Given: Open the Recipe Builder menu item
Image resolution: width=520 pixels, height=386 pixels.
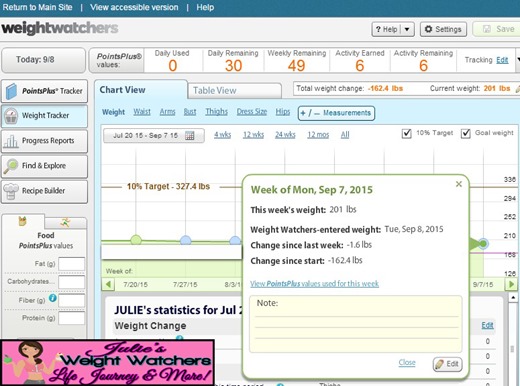Looking at the screenshot, I should tap(44, 191).
